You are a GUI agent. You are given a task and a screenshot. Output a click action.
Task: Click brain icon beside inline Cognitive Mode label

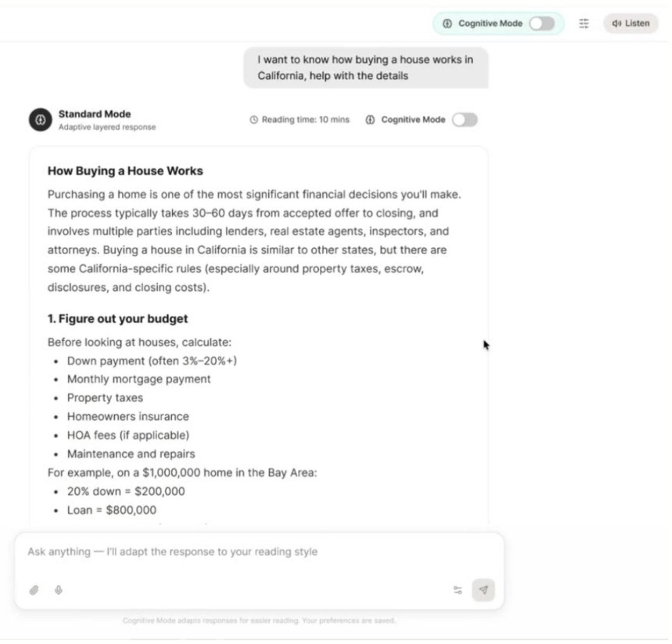[x=370, y=120]
